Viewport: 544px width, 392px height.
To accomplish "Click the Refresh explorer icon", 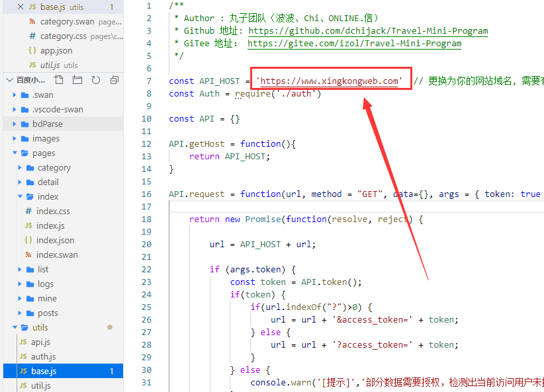I will click(96, 80).
